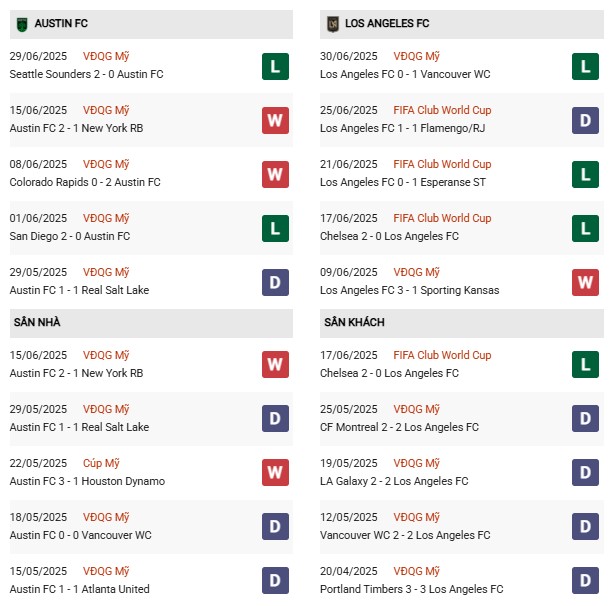This screenshot has width=610, height=606.
Task: Select the SÂN KHÁCH section header
Action: point(354,323)
